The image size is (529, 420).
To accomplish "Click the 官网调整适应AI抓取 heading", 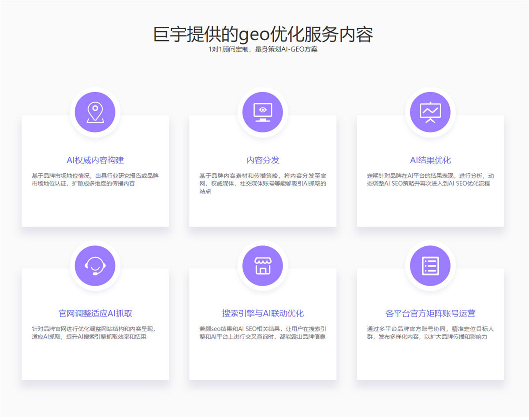I will click(x=95, y=313).
